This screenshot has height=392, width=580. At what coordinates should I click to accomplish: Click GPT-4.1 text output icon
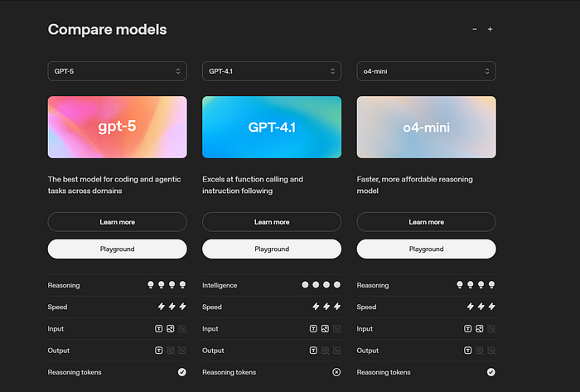click(313, 351)
